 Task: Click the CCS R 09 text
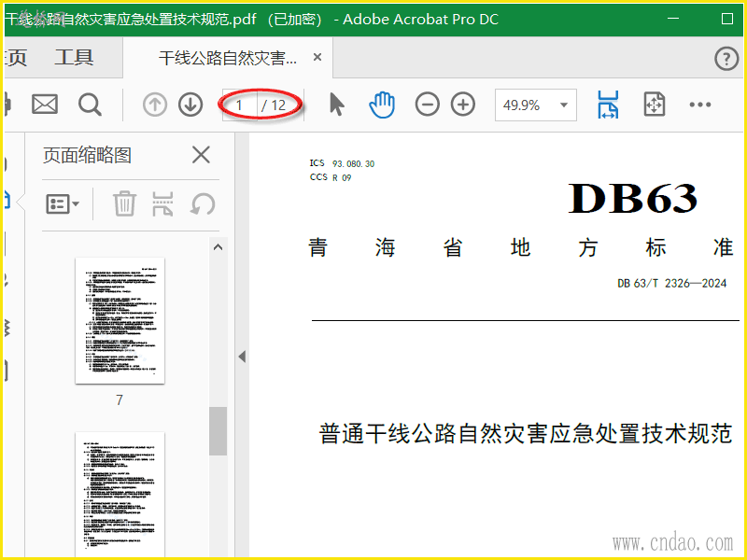pyautogui.click(x=331, y=177)
